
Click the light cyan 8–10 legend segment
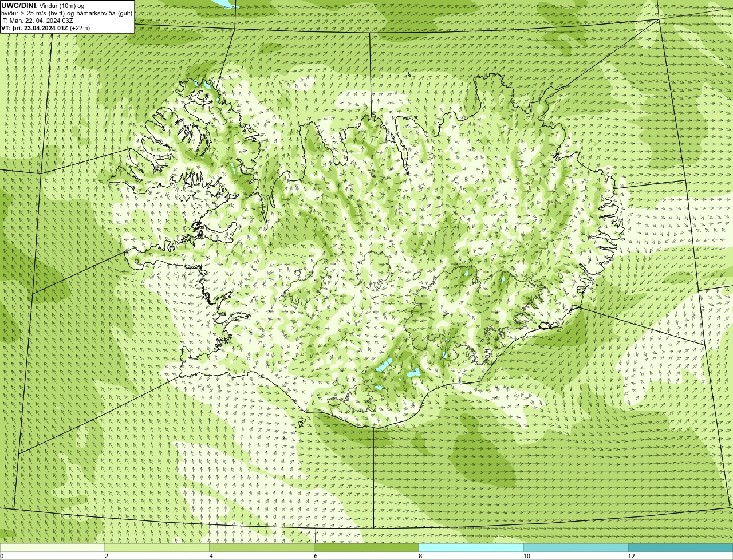pos(471,547)
